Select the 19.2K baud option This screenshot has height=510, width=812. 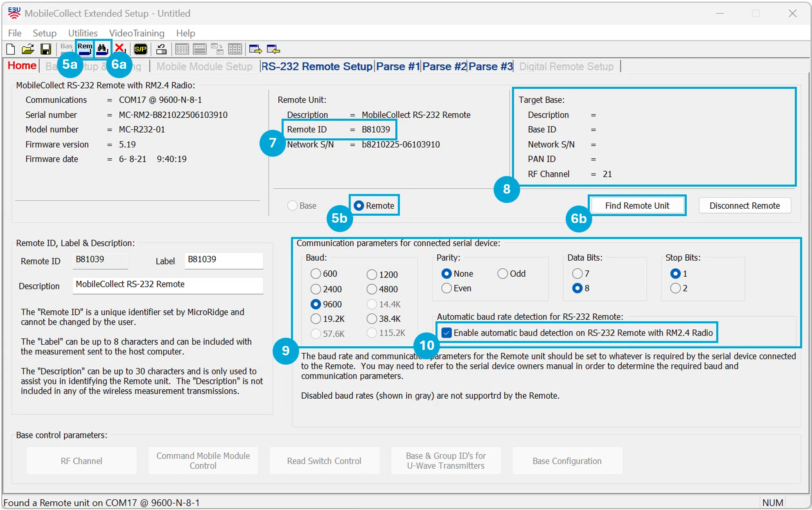[x=327, y=318]
